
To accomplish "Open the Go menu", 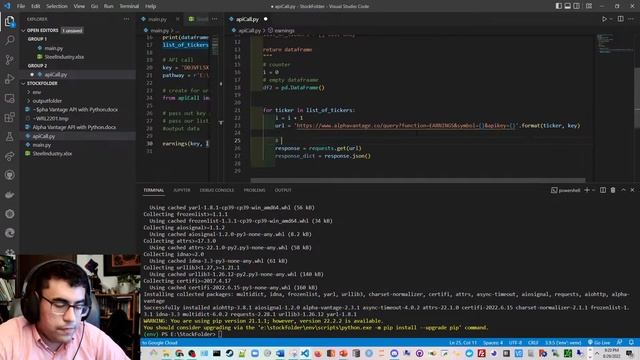I will point(94,6).
